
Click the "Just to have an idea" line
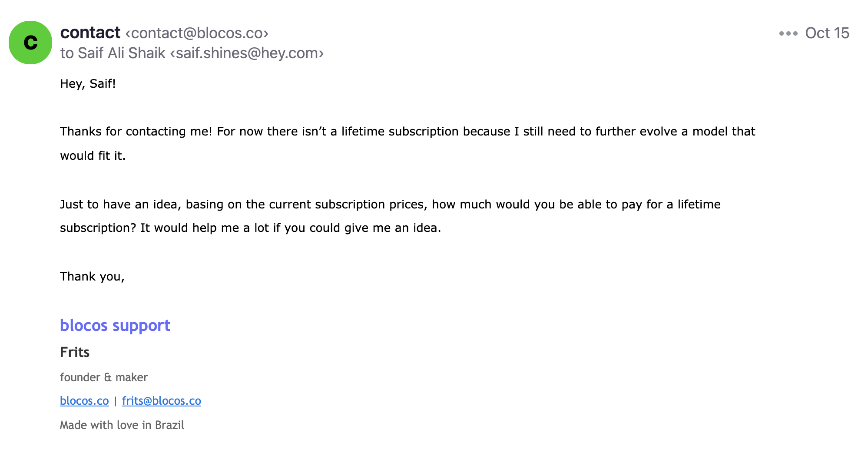pyautogui.click(x=390, y=205)
